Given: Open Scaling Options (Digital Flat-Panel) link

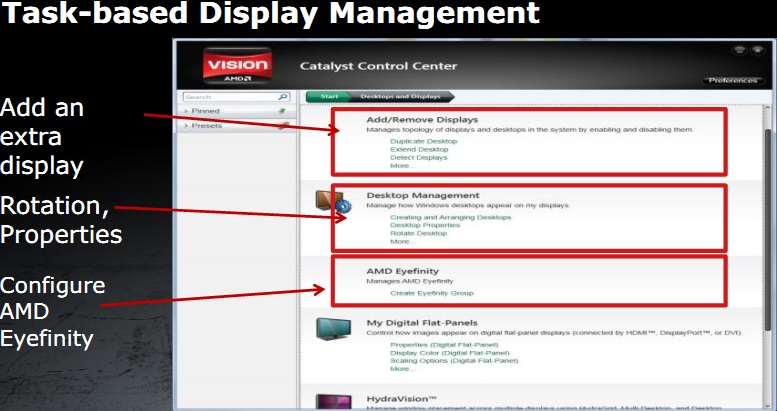Looking at the screenshot, I should pyautogui.click(x=454, y=360).
